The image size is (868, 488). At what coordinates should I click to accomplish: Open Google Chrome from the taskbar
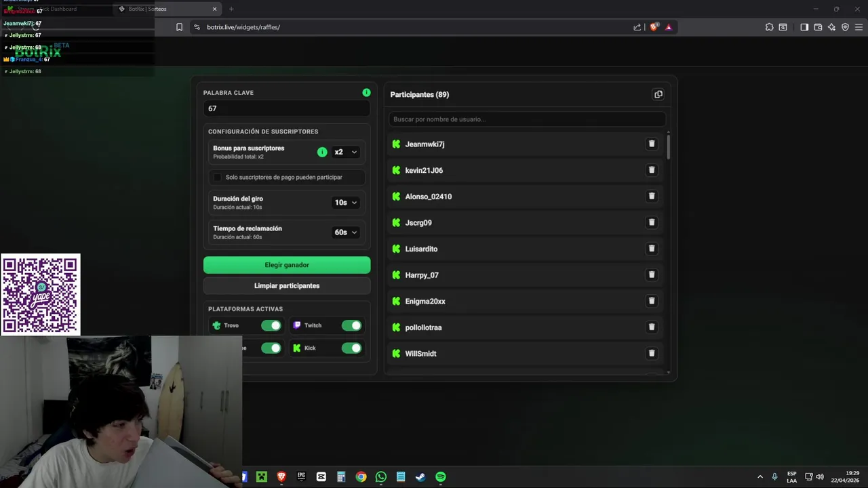pos(361,477)
